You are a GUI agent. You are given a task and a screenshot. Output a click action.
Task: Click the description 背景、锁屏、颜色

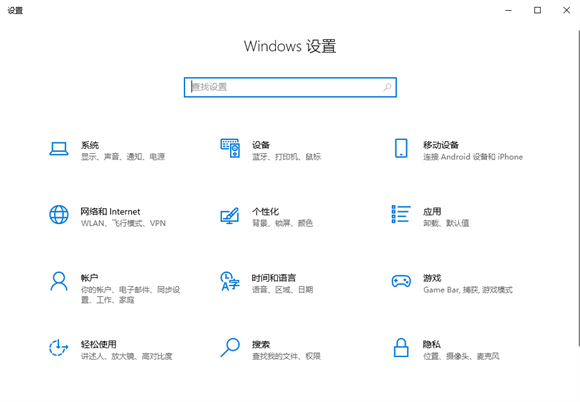(282, 223)
